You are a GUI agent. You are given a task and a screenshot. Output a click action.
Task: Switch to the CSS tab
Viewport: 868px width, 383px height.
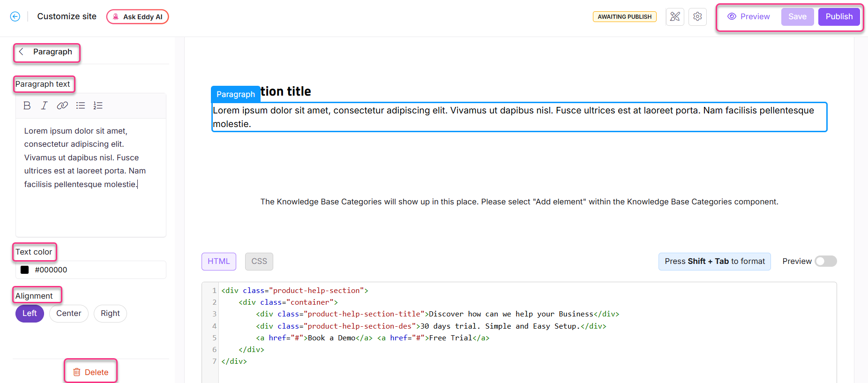point(259,262)
